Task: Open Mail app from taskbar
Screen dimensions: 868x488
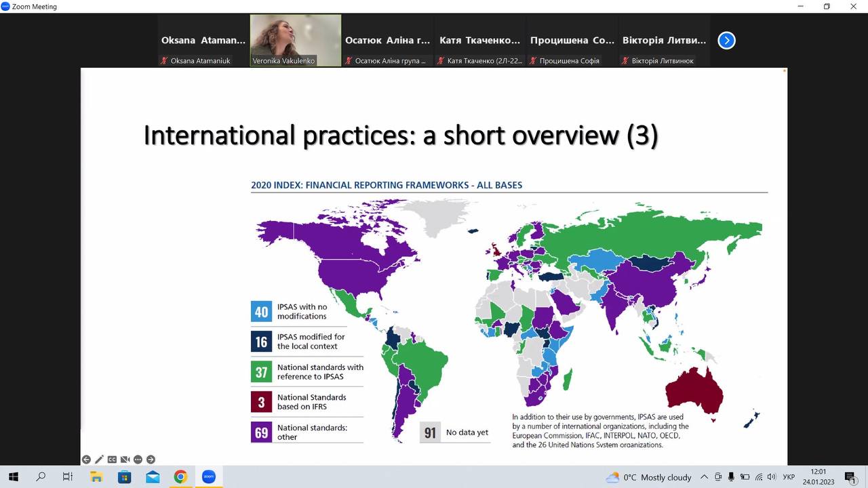Action: coord(153,477)
